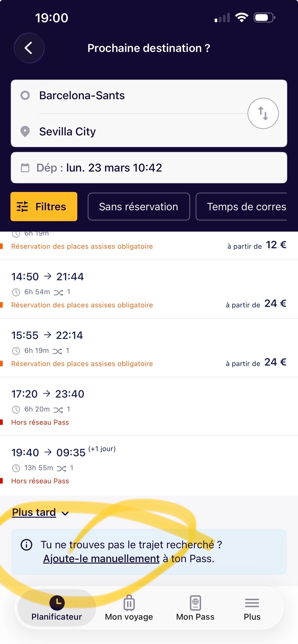Tap the back arrow button
The height and width of the screenshot is (644, 298).
[x=29, y=48]
